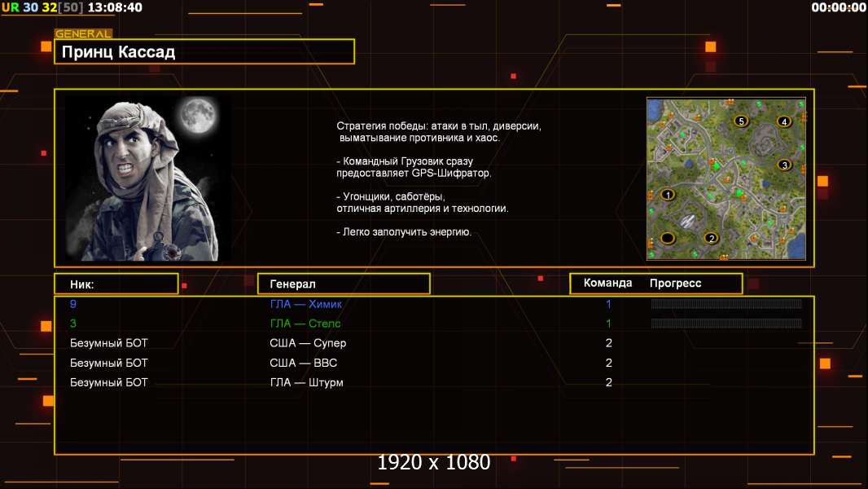This screenshot has height=489, width=868.
Task: Click the 'Командный Грузовик сразу' text line
Action: [405, 161]
